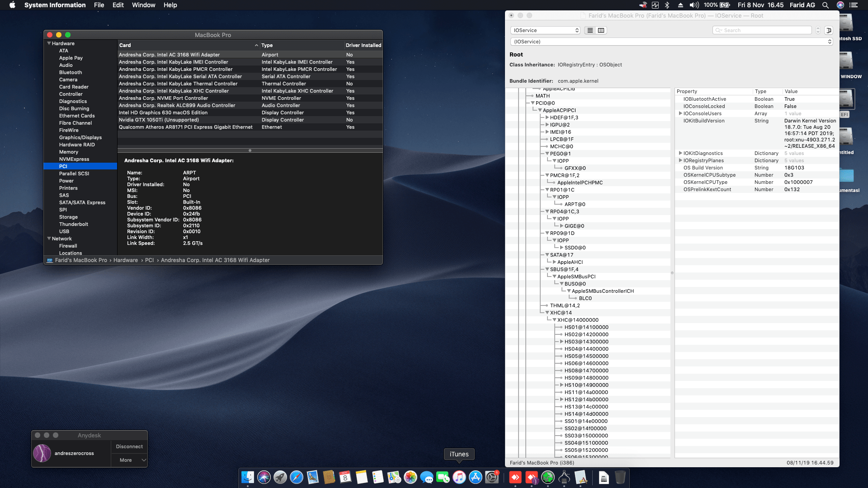Switch to column view in IORegistryExplorer
The image size is (868, 488).
tap(601, 30)
